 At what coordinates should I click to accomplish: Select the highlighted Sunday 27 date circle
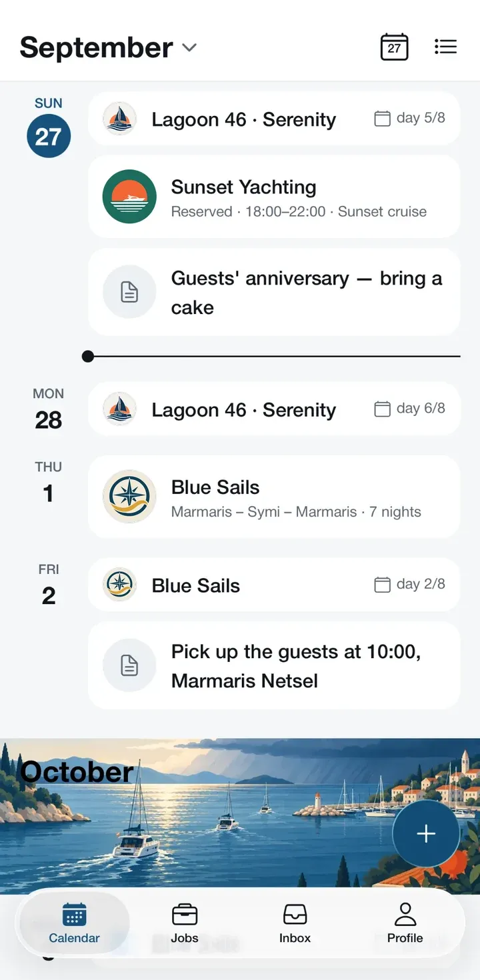(49, 136)
